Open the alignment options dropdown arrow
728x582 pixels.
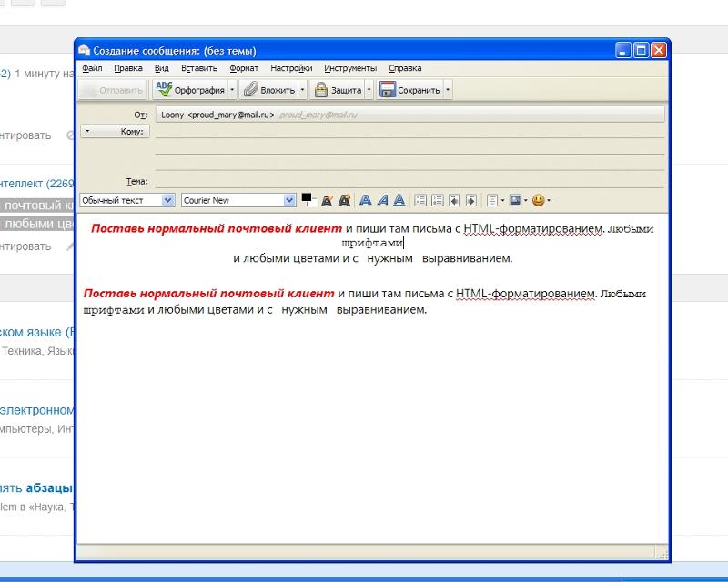pyautogui.click(x=502, y=200)
